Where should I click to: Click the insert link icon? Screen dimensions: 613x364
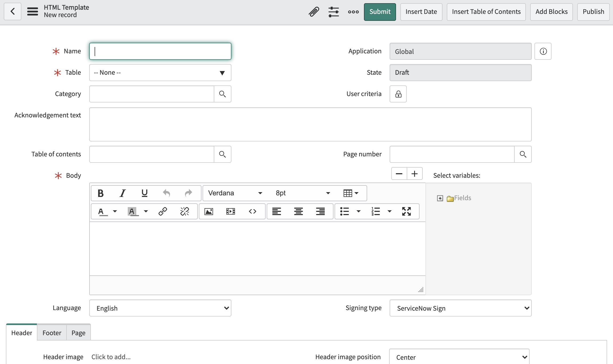point(163,212)
